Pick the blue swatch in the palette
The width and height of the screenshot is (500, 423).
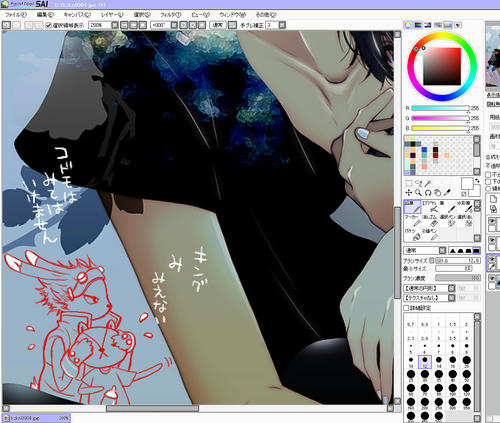[424, 150]
